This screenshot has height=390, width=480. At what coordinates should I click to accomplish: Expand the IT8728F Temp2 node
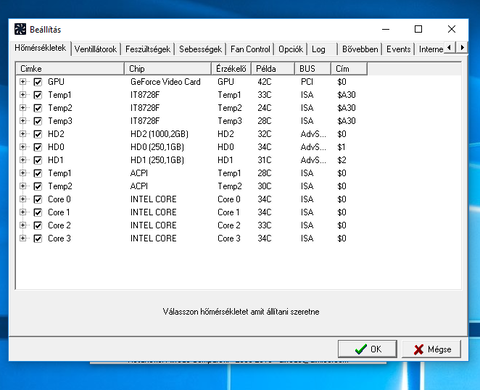pyautogui.click(x=23, y=108)
